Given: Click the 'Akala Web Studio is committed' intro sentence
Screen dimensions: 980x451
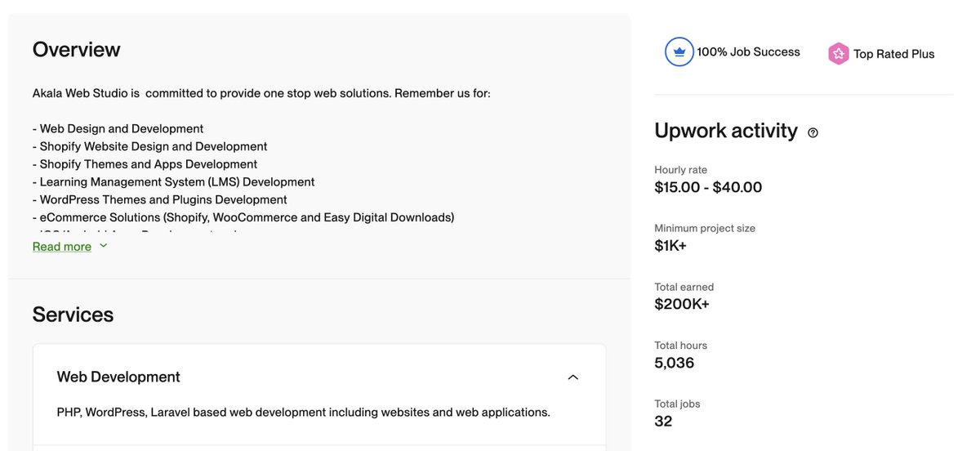Looking at the screenshot, I should (x=261, y=93).
